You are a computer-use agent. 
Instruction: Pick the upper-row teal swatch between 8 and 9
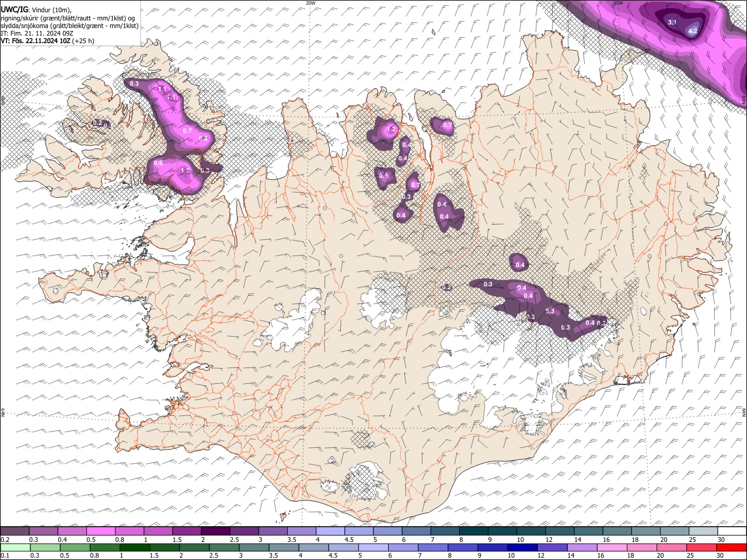tap(474, 531)
